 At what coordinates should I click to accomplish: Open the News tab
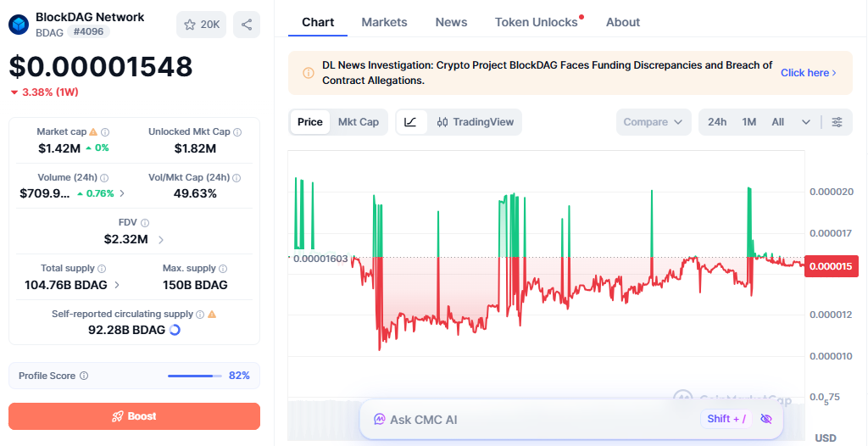(x=451, y=22)
